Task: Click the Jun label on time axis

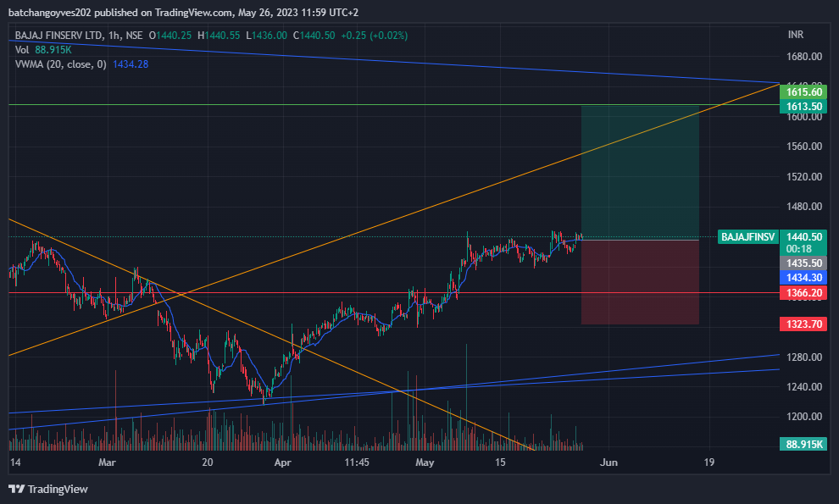Action: point(608,462)
